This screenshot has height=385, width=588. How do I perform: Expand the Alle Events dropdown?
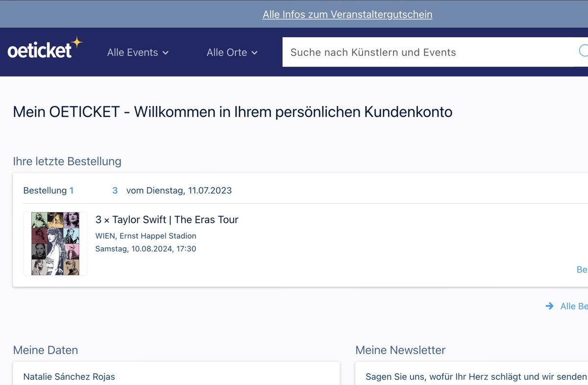tap(138, 52)
